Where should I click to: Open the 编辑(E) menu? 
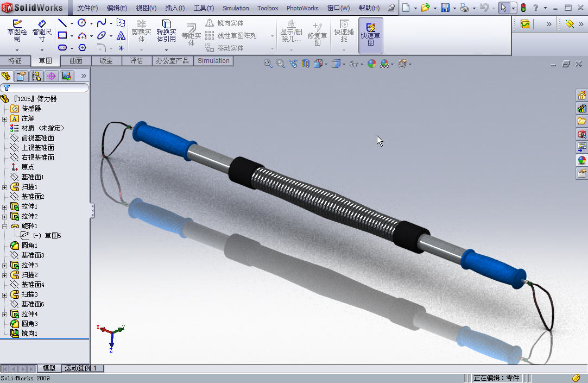click(117, 8)
